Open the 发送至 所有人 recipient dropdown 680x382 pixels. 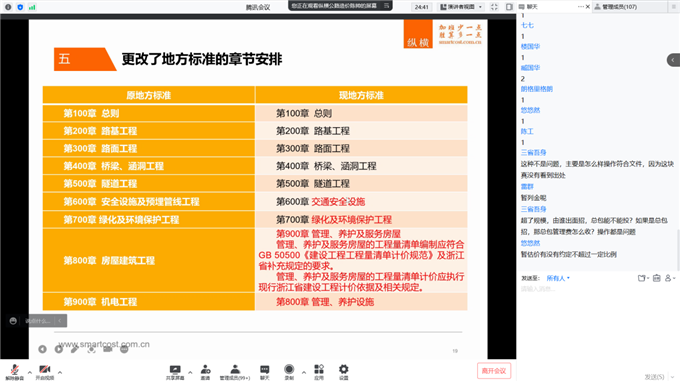(558, 278)
